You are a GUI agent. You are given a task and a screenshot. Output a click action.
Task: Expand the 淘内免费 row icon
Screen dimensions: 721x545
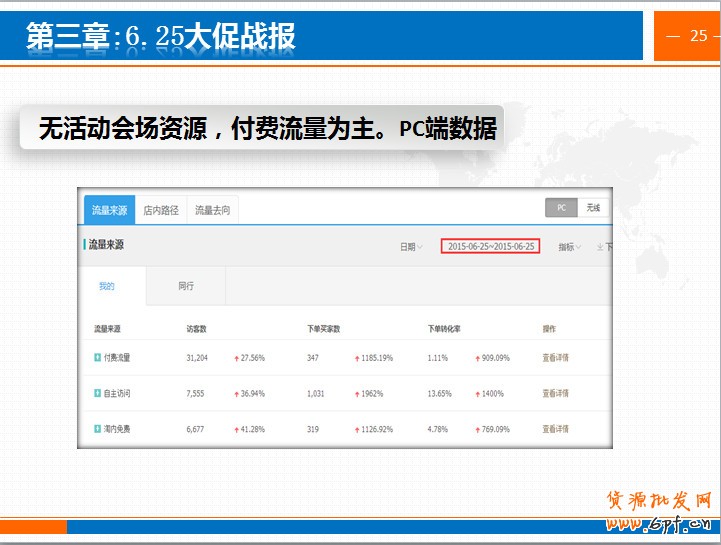click(97, 429)
